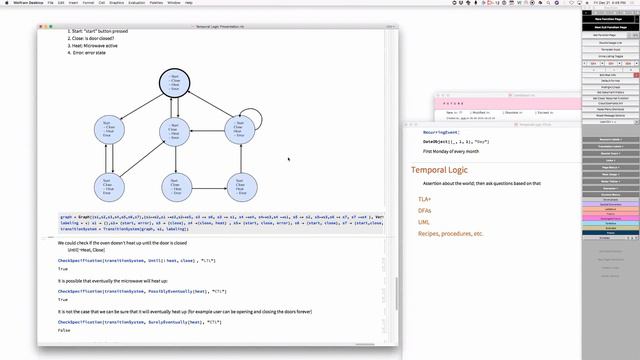Open the Apple menu
Screen dimensions: 640x360
[6, 2]
